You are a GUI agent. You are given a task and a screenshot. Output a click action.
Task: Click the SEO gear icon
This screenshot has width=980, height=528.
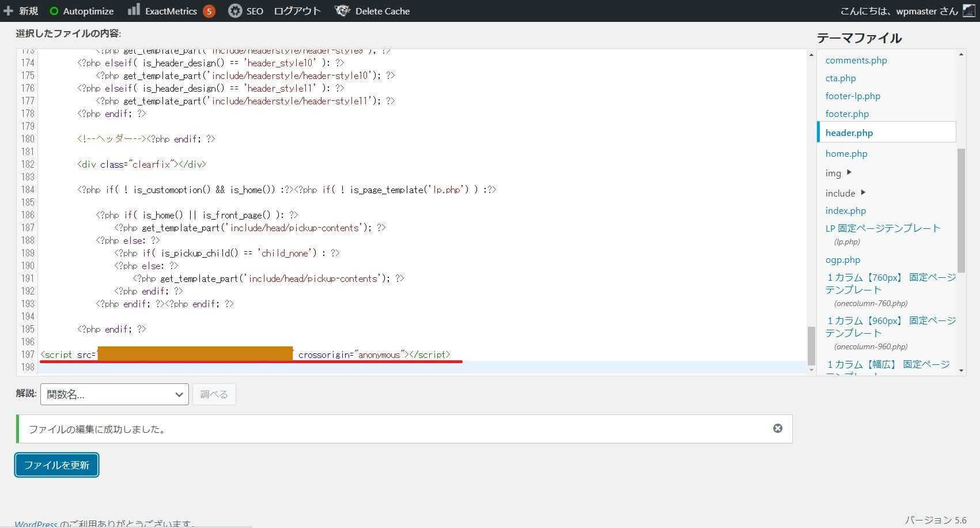tap(235, 11)
